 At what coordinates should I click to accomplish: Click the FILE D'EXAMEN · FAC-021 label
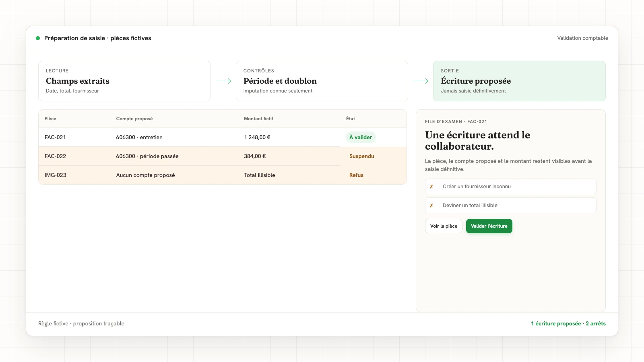[456, 121]
